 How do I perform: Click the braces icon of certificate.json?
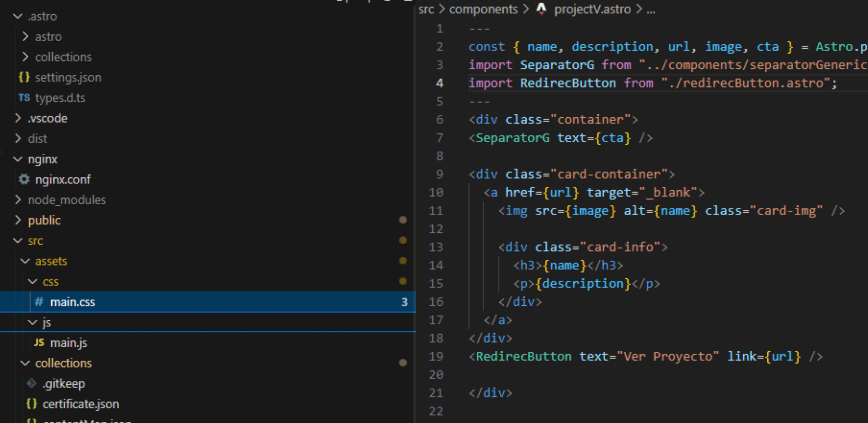tap(31, 404)
